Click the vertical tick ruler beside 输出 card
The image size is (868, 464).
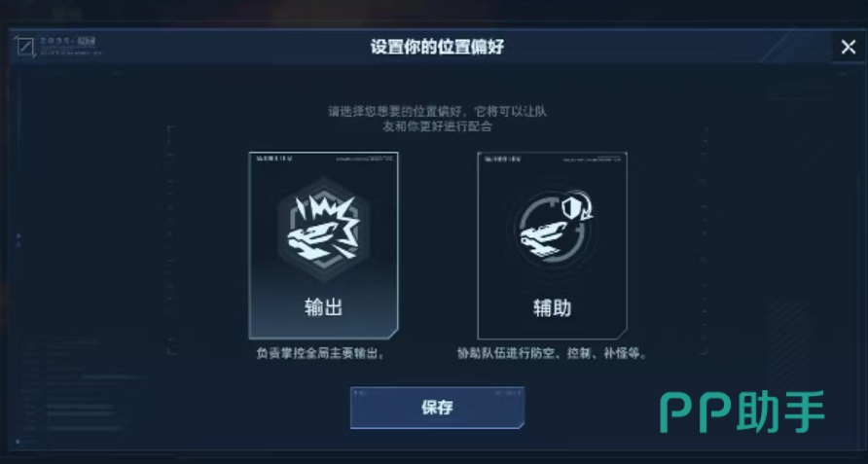[x=171, y=240]
